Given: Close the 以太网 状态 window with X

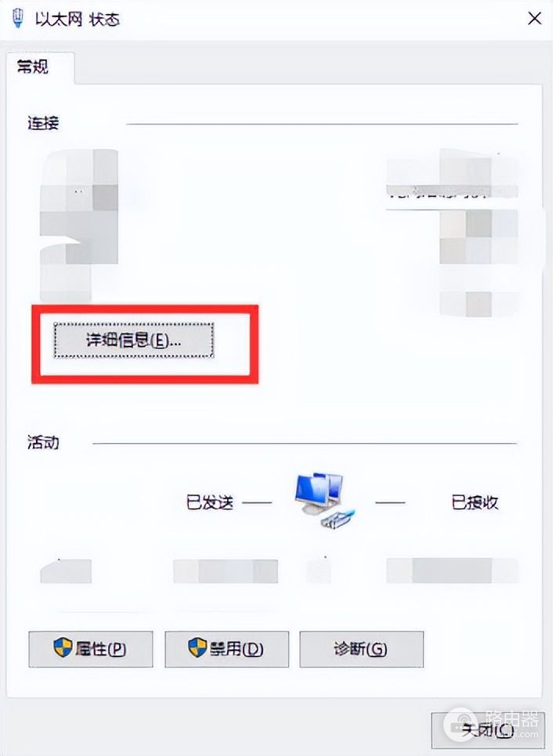Looking at the screenshot, I should coord(534,19).
